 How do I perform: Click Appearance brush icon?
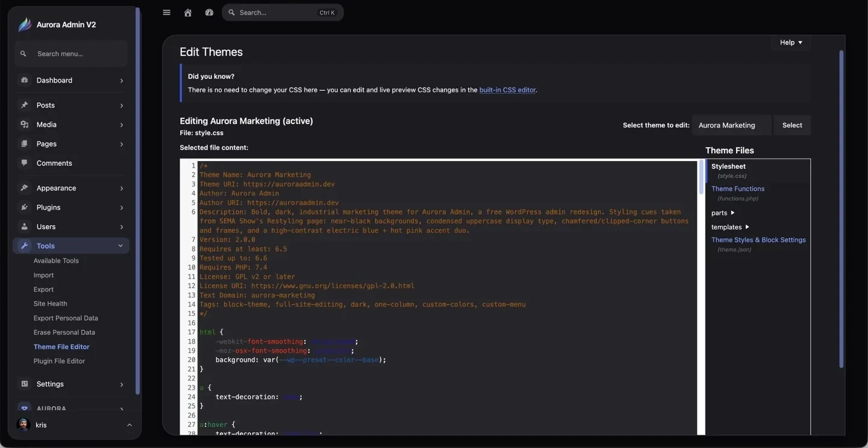[x=24, y=188]
